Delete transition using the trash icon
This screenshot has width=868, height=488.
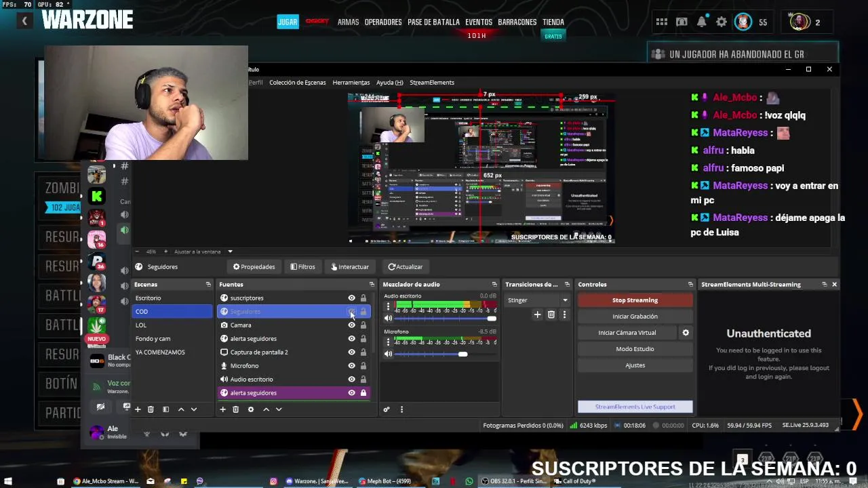pos(551,314)
